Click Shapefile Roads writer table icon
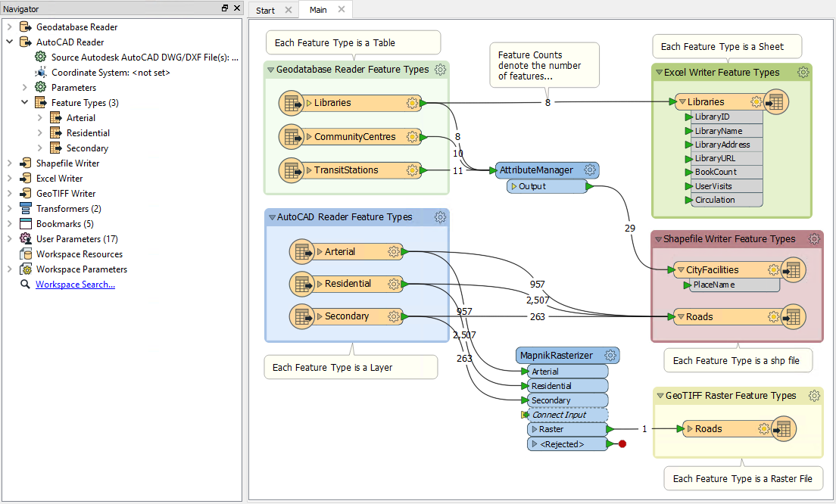The height and width of the screenshot is (504, 836). coord(793,317)
